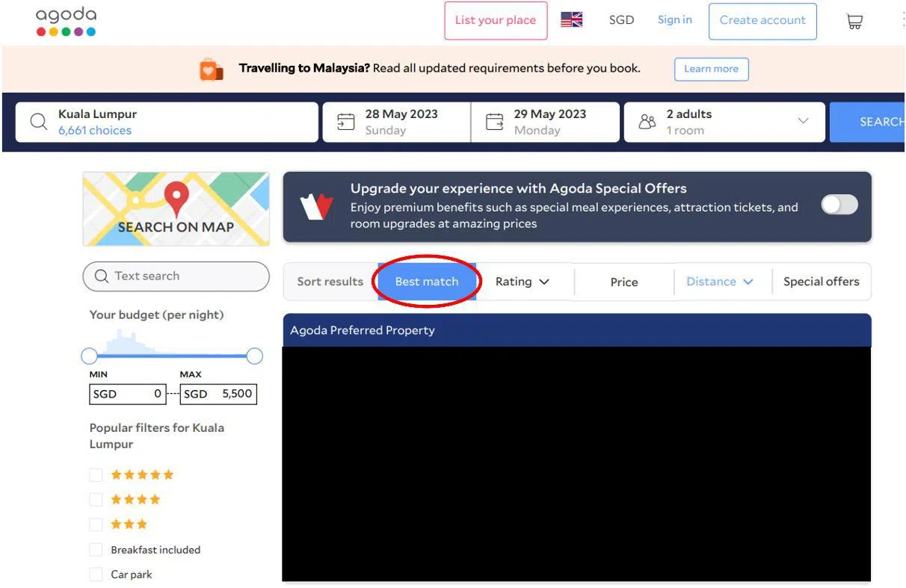Enable the Agoda Special Offers toggle
906x588 pixels.
coord(839,205)
